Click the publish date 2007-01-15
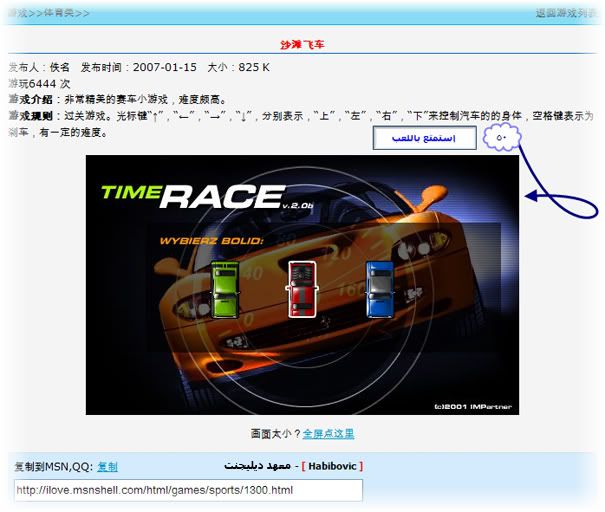This screenshot has height=512, width=605. 165,67
